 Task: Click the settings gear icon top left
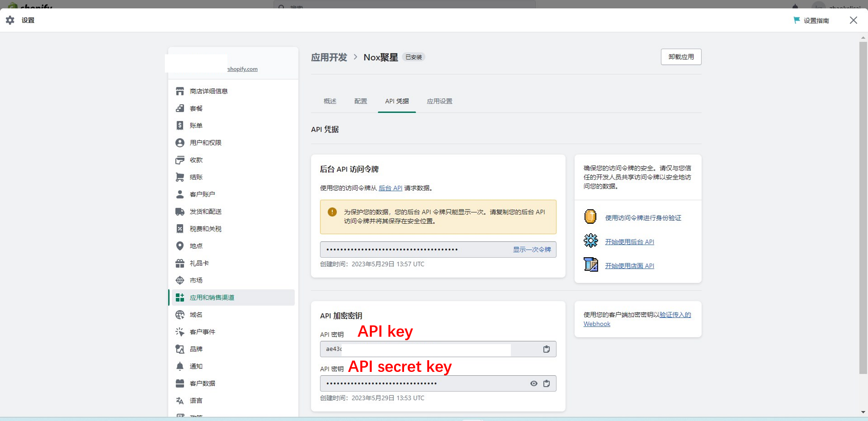pos(10,20)
